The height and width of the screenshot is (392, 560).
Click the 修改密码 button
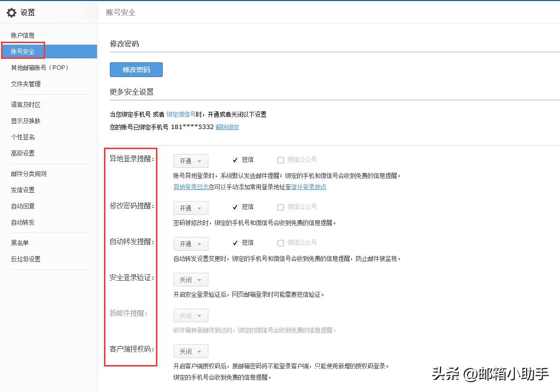(136, 69)
